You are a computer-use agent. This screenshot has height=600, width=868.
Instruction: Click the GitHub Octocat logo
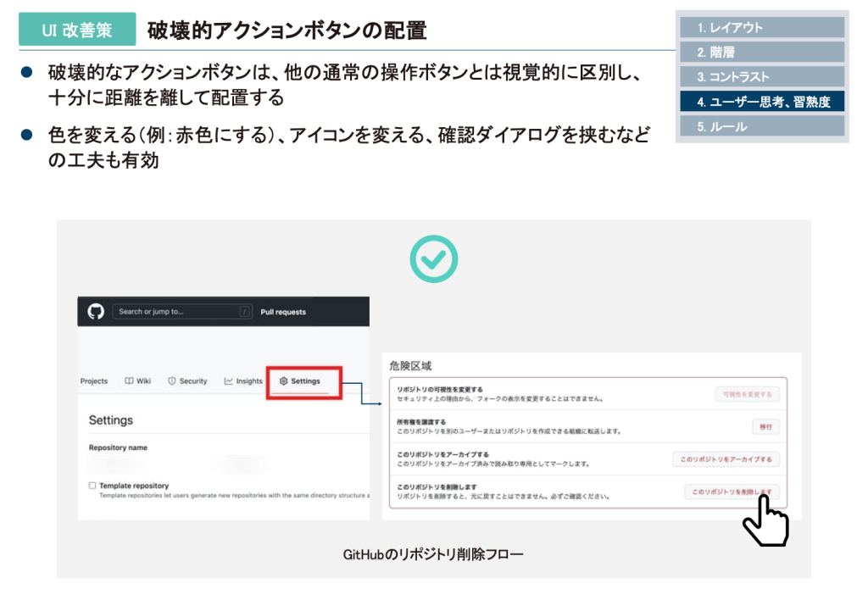pos(96,312)
